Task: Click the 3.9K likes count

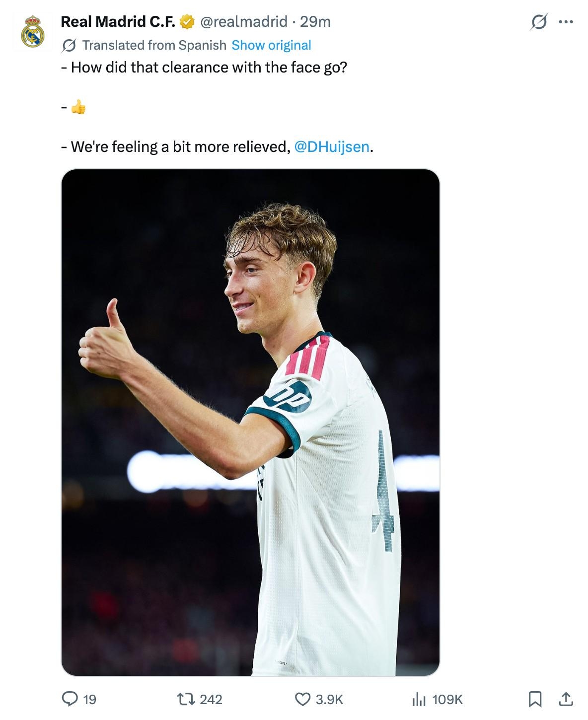Action: point(329,700)
